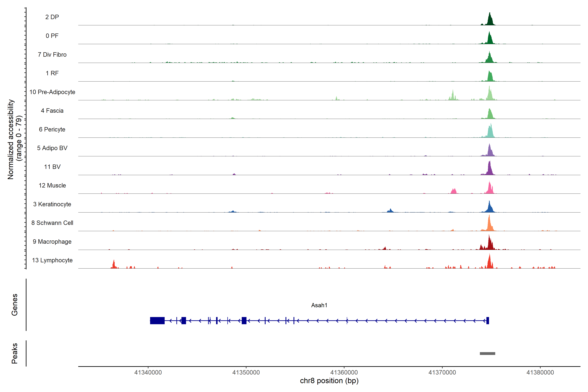Image resolution: width=588 pixels, height=392 pixels.
Task: Click the 10 Pre-Adipocyte track label
Action: tap(52, 92)
